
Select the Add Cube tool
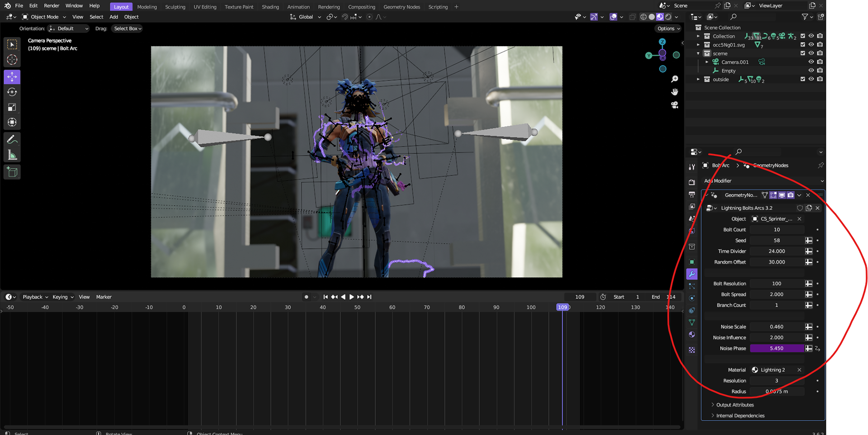[x=12, y=172]
